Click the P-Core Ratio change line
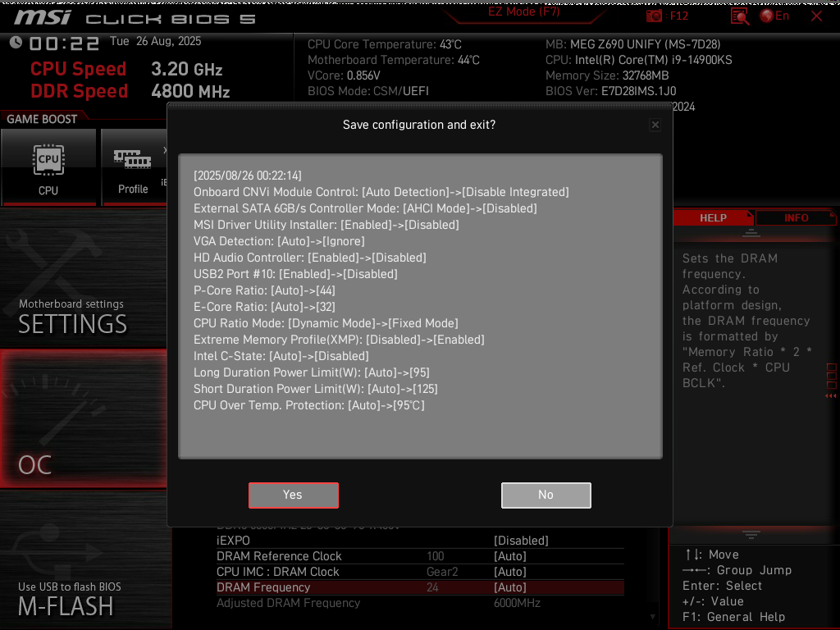Screen dimensions: 840x630 click(x=264, y=290)
